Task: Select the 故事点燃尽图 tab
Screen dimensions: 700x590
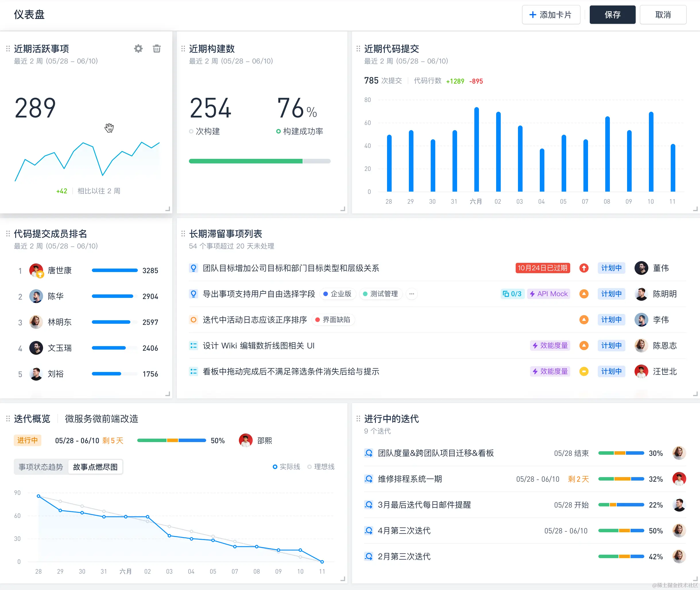Action: [95, 467]
